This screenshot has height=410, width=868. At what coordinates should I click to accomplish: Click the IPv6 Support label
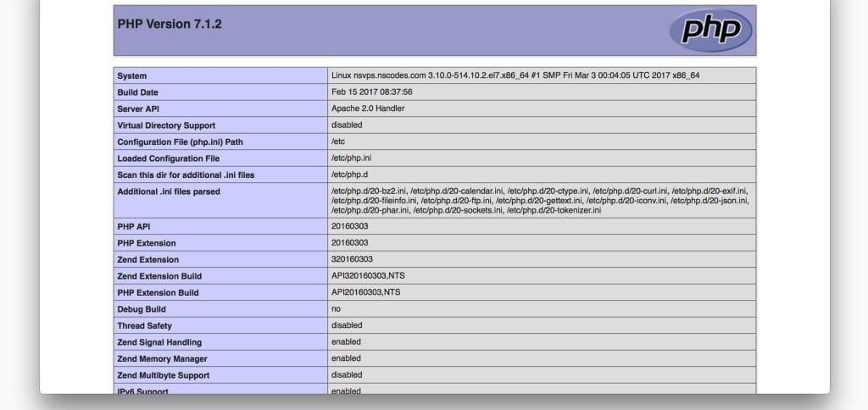coord(142,391)
